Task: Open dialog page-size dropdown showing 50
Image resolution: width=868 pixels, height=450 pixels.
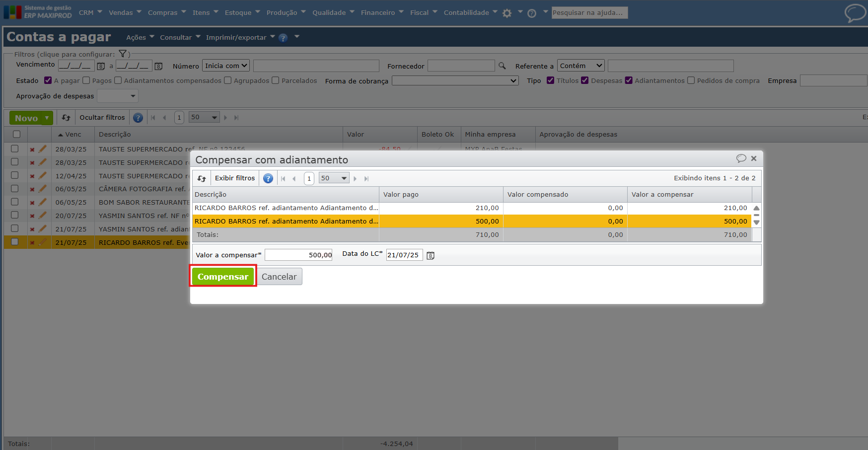Action: (x=334, y=178)
